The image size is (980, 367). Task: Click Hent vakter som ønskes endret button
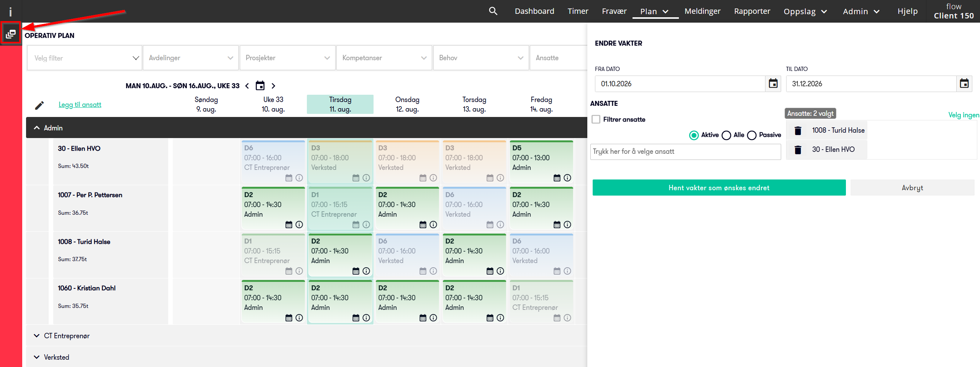[x=719, y=188]
